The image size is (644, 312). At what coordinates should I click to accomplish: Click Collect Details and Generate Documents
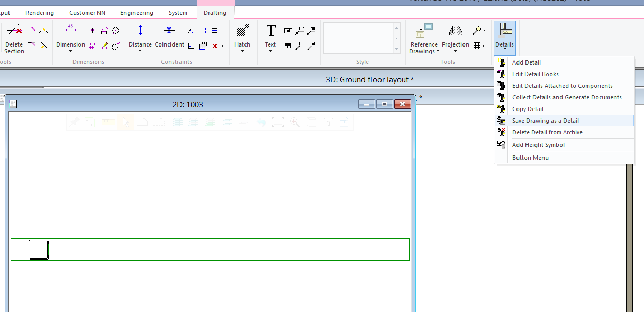pyautogui.click(x=567, y=97)
